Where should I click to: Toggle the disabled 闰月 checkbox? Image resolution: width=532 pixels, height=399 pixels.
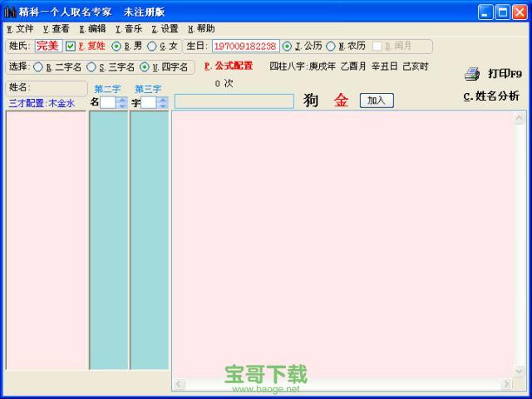pyautogui.click(x=377, y=47)
